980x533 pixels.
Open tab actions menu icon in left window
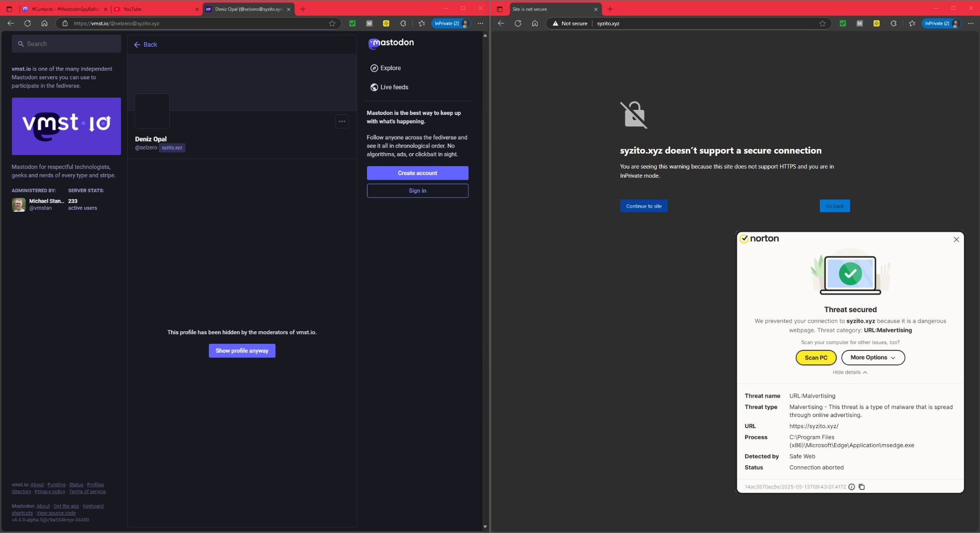9,9
